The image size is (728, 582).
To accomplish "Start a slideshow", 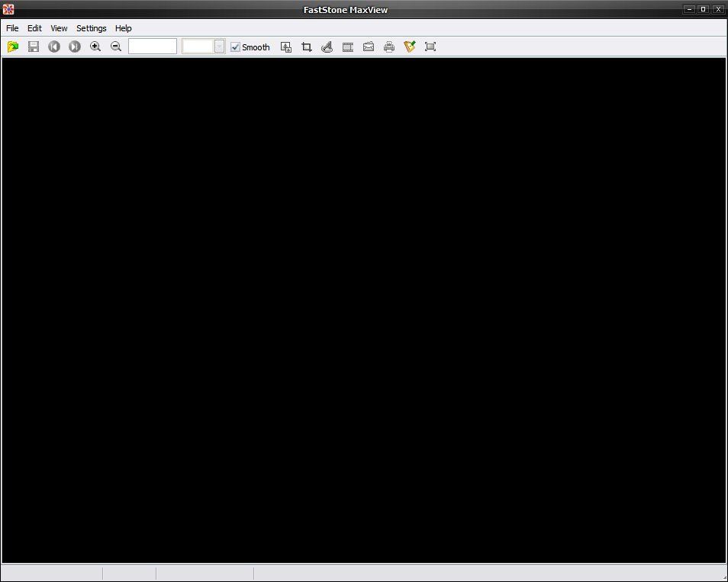I will [x=348, y=47].
